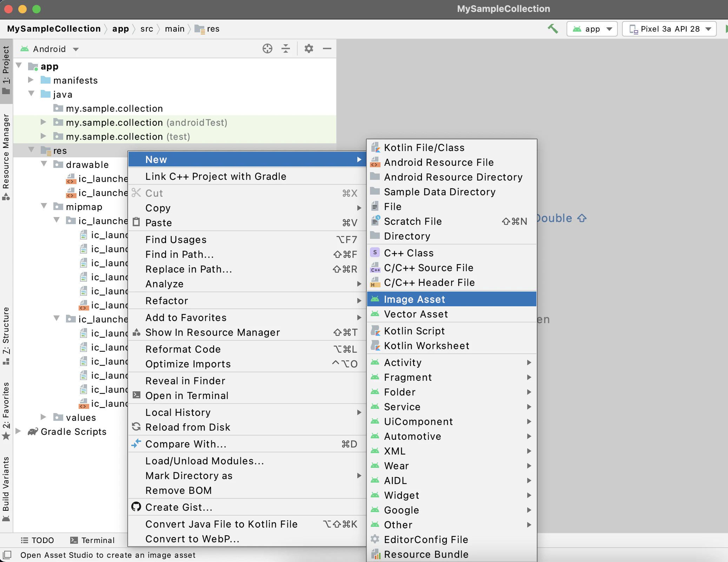Open the Terminal tool window
This screenshot has height=562, width=728.
[92, 540]
